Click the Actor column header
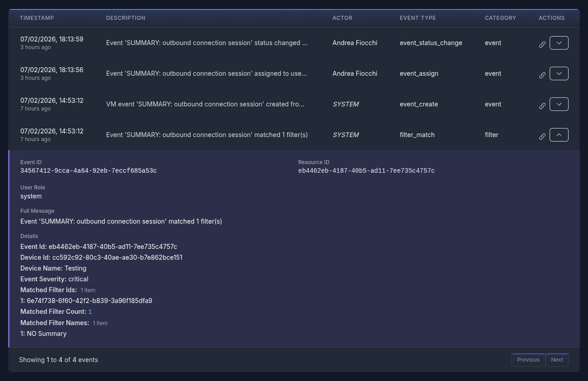 pos(342,18)
